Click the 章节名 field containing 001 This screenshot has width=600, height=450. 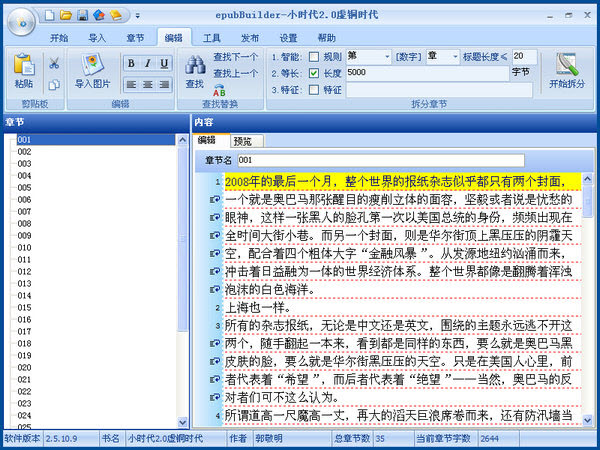380,160
